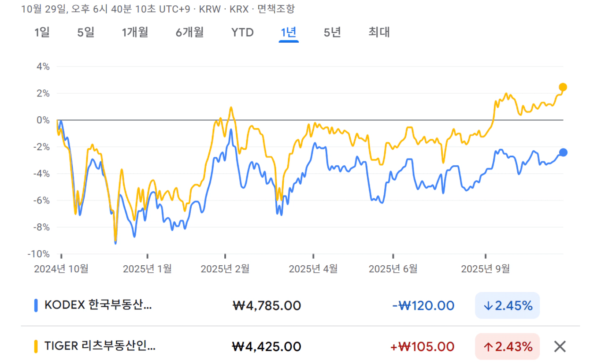This screenshot has height=364, width=601.
Task: Click the ₩4,785.00 KODEX price
Action: coord(267,305)
